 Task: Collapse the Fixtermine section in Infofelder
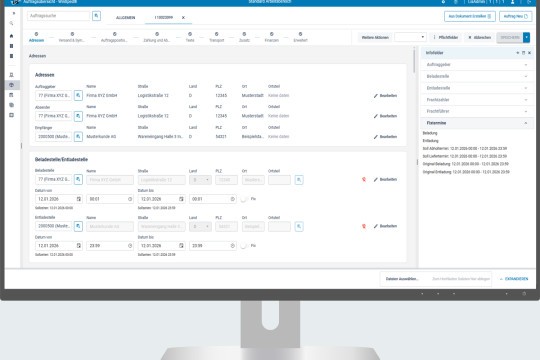[x=477, y=123]
